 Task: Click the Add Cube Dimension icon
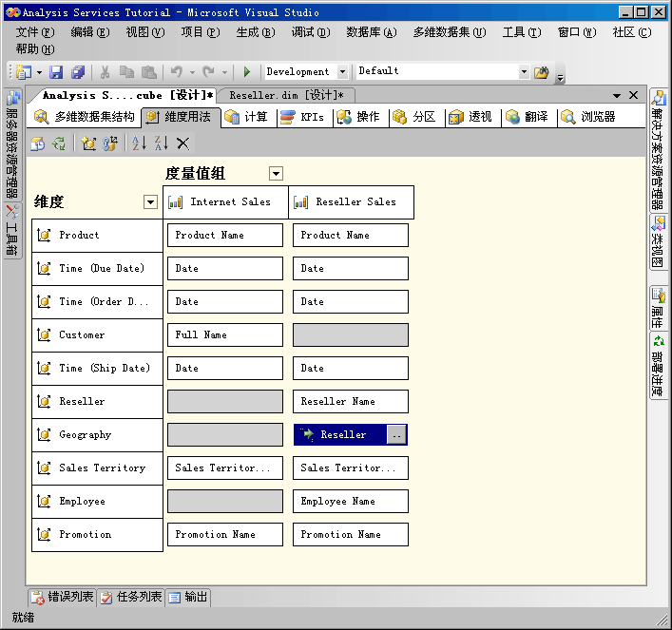pos(88,143)
